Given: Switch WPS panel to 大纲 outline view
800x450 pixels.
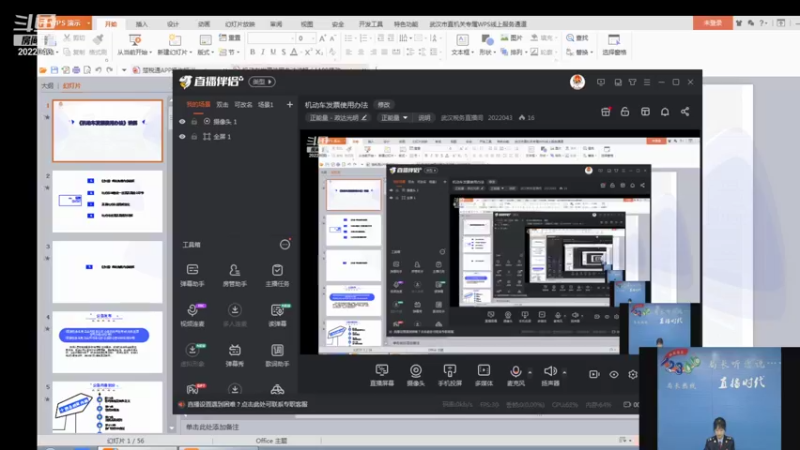Looking at the screenshot, I should [47, 86].
